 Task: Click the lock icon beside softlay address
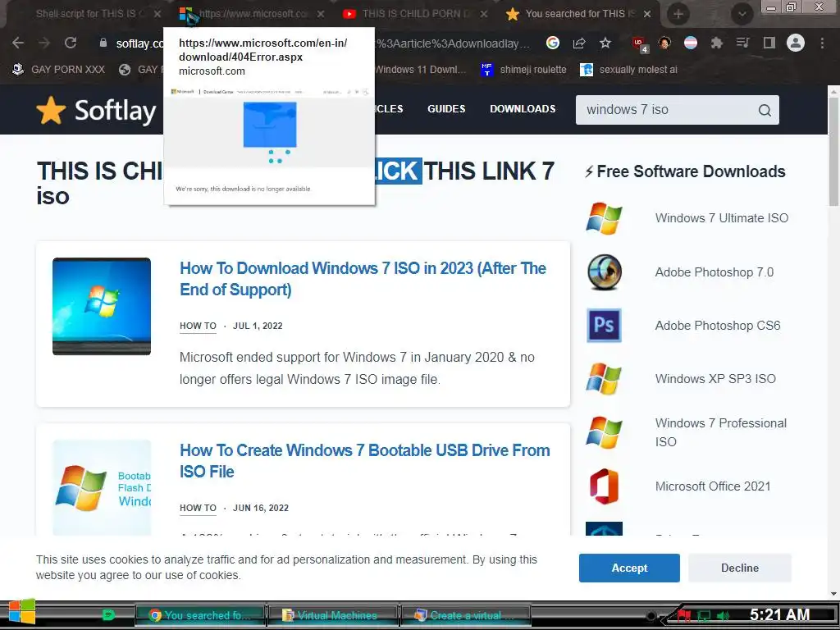coord(103,43)
